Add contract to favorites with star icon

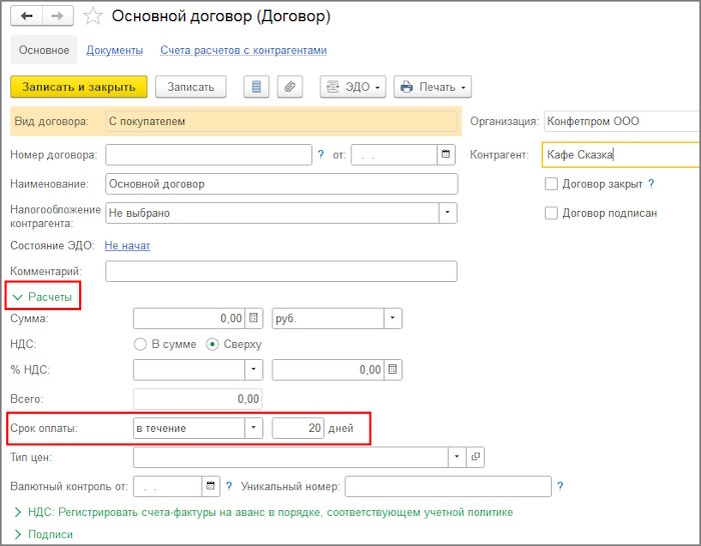click(x=93, y=17)
